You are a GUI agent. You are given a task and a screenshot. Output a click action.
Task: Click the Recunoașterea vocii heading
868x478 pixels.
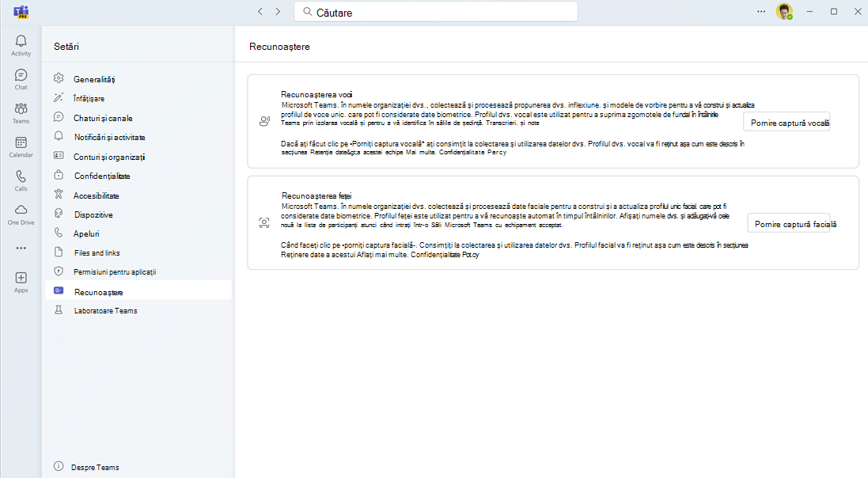point(316,94)
